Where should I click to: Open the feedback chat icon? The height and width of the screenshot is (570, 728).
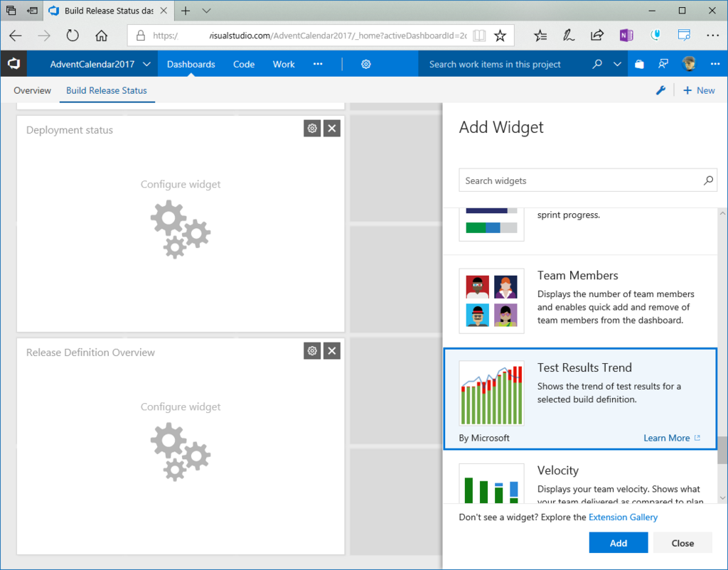pyautogui.click(x=663, y=64)
